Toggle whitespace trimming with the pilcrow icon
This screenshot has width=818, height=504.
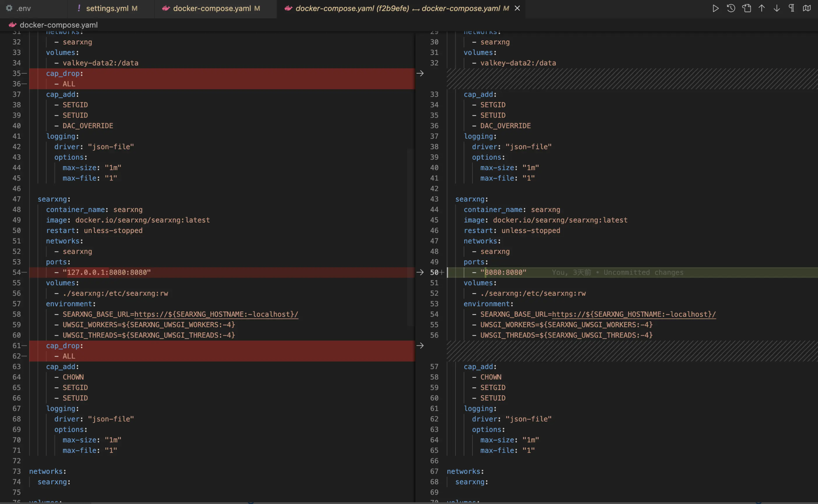(x=792, y=8)
